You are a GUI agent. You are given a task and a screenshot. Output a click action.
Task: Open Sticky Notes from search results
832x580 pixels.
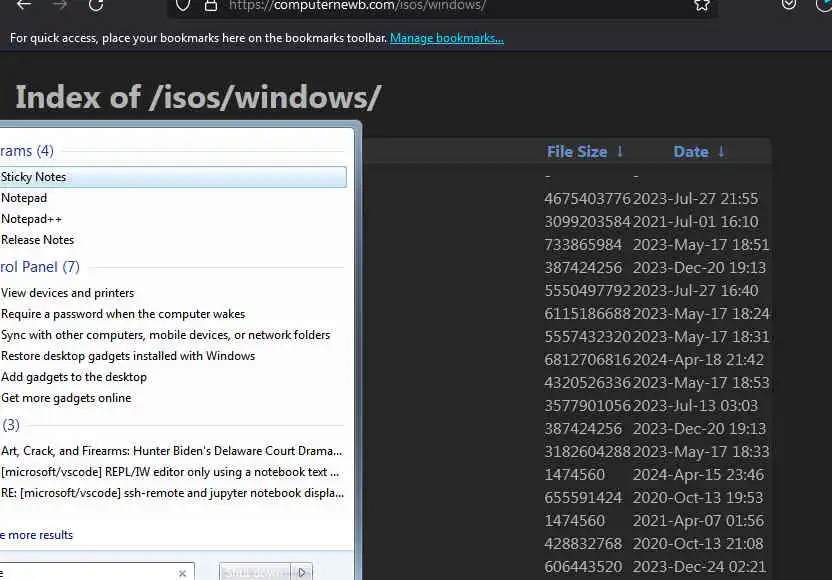172,177
